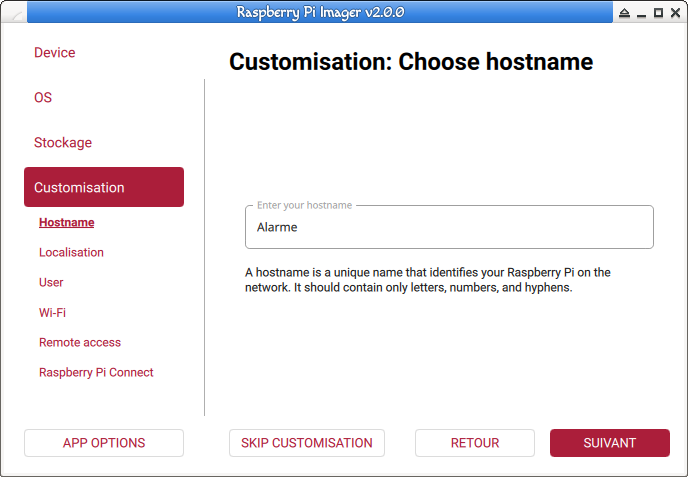Open Raspberry Pi Connect settings
Viewport: 688px width, 477px height.
(x=96, y=373)
